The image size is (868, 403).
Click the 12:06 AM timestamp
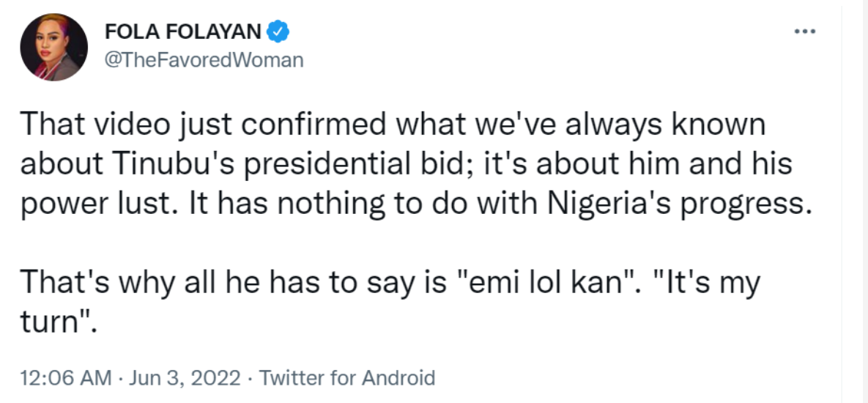tap(66, 378)
